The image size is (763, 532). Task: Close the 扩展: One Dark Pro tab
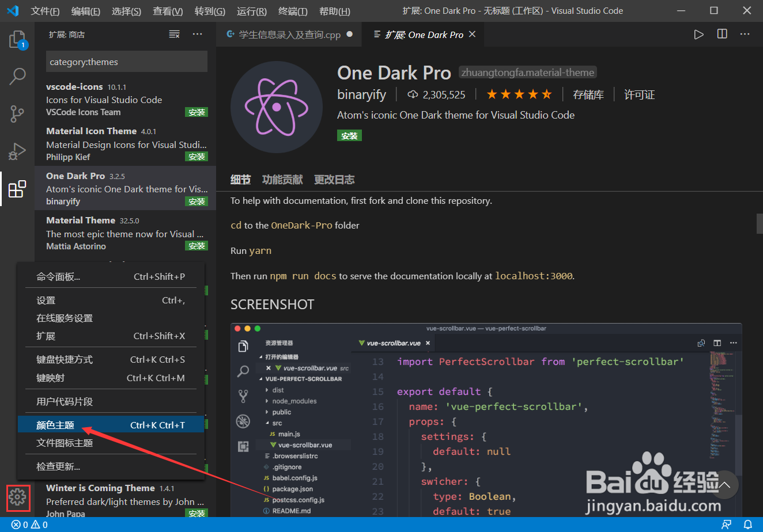click(472, 35)
